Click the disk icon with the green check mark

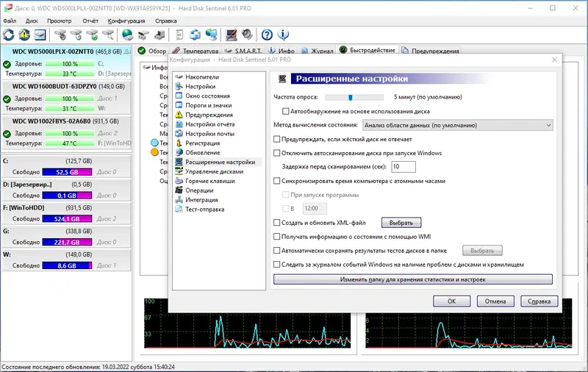pos(93,35)
